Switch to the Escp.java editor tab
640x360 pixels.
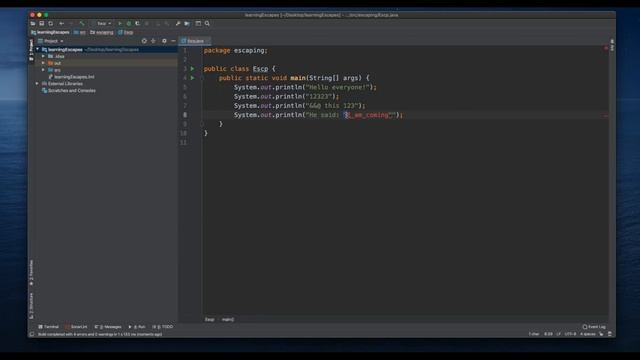click(194, 41)
